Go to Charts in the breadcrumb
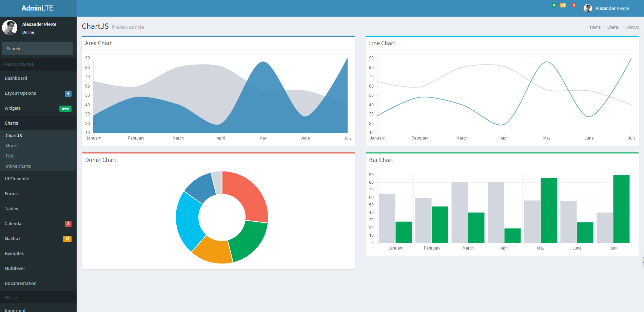644x312 pixels. [x=613, y=27]
